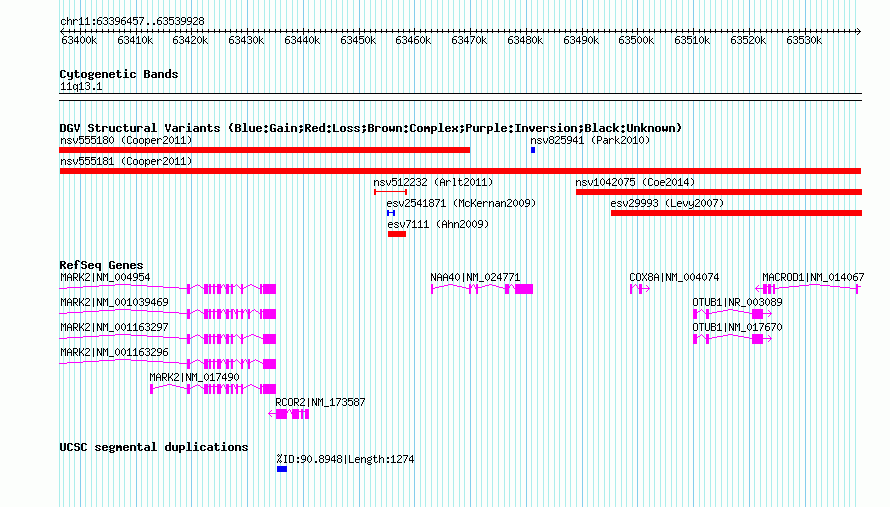Select the esv29993 (Levy2007) loss bar
Image resolution: width=890 pixels, height=507 pixels.
[x=736, y=213]
